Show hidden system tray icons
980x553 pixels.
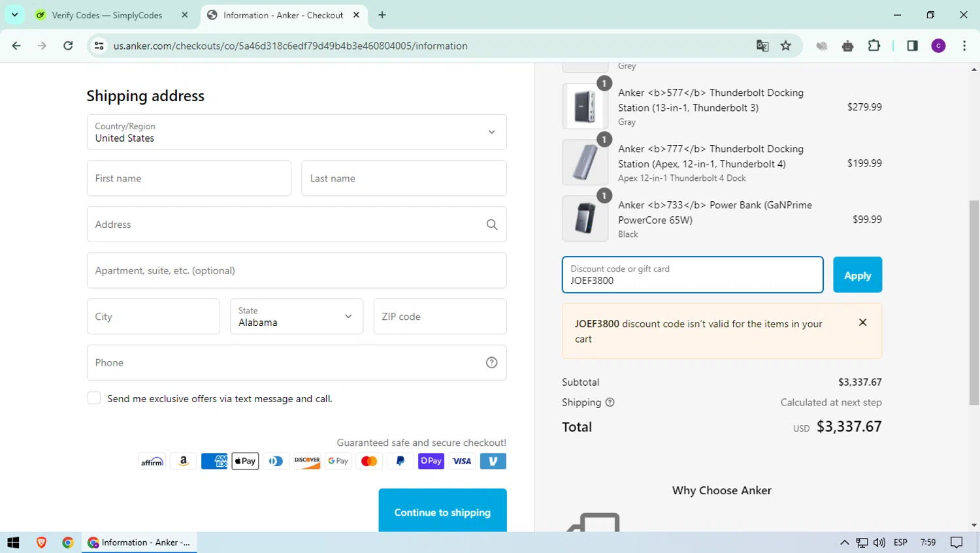pos(845,543)
